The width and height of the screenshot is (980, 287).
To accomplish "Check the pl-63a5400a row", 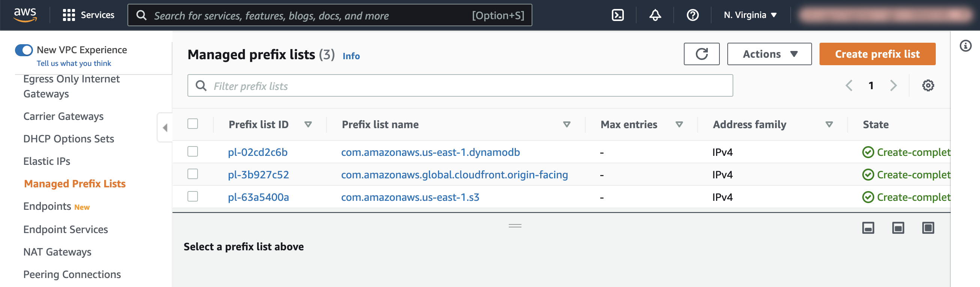I will click(192, 197).
